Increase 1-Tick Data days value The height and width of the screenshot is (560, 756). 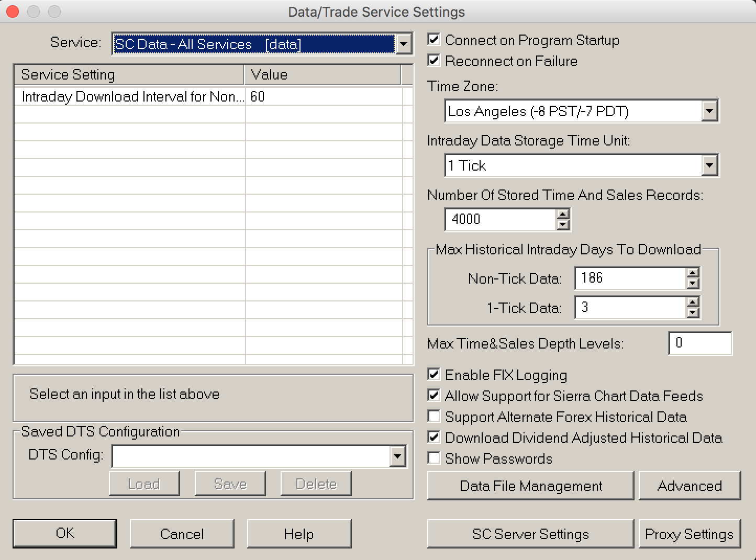tap(693, 302)
